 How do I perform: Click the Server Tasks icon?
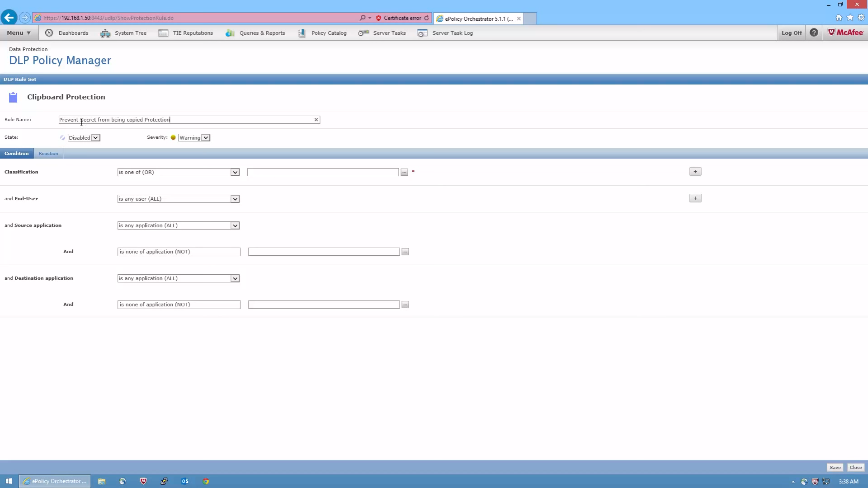(363, 33)
